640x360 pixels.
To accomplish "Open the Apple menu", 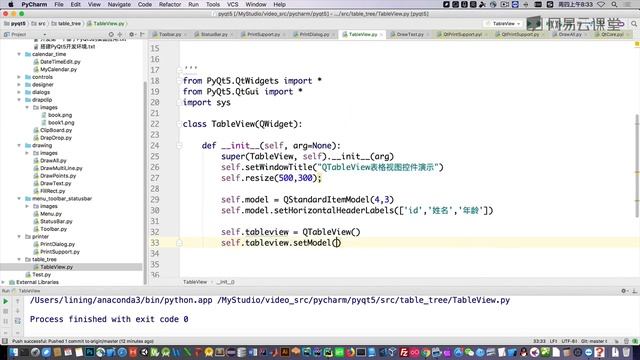I will [11, 4].
